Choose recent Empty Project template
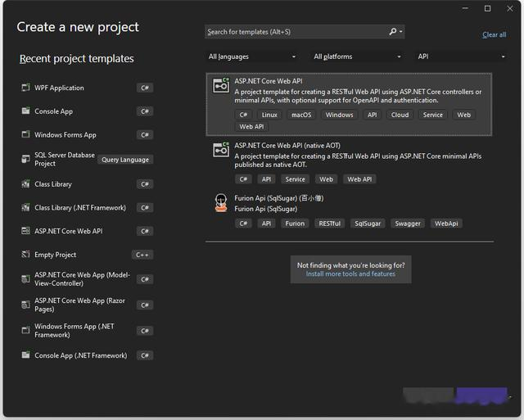Image resolution: width=524 pixels, height=420 pixels. [x=87, y=255]
